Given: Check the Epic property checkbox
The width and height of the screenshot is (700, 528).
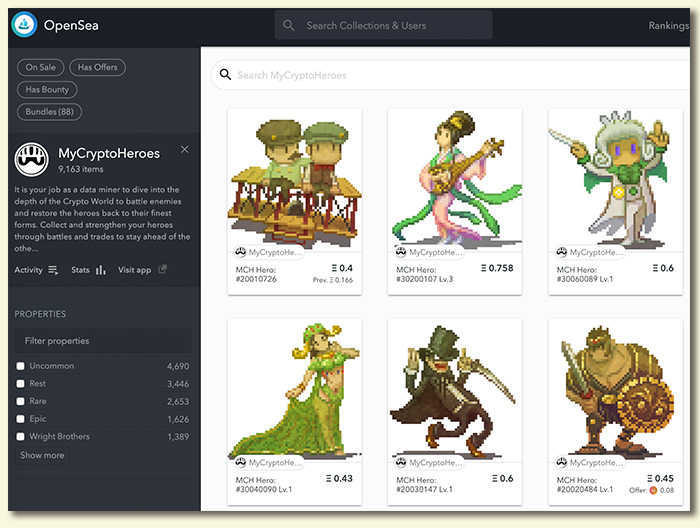Looking at the screenshot, I should click(x=20, y=419).
